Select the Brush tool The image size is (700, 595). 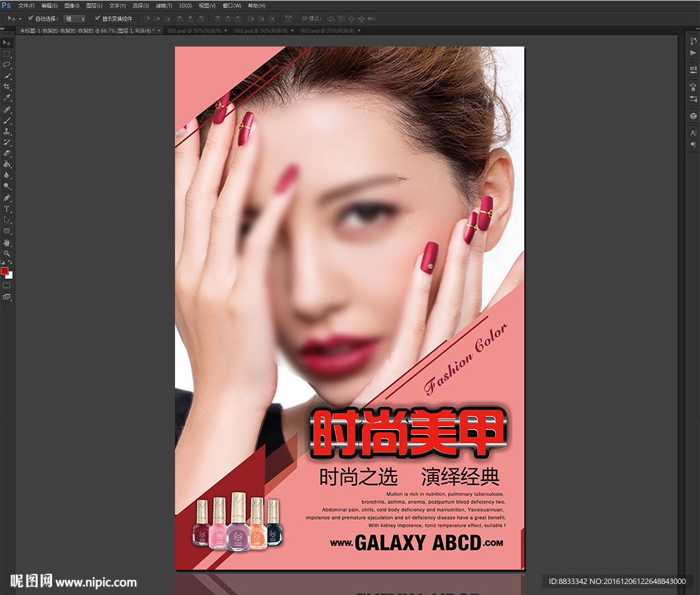7,120
